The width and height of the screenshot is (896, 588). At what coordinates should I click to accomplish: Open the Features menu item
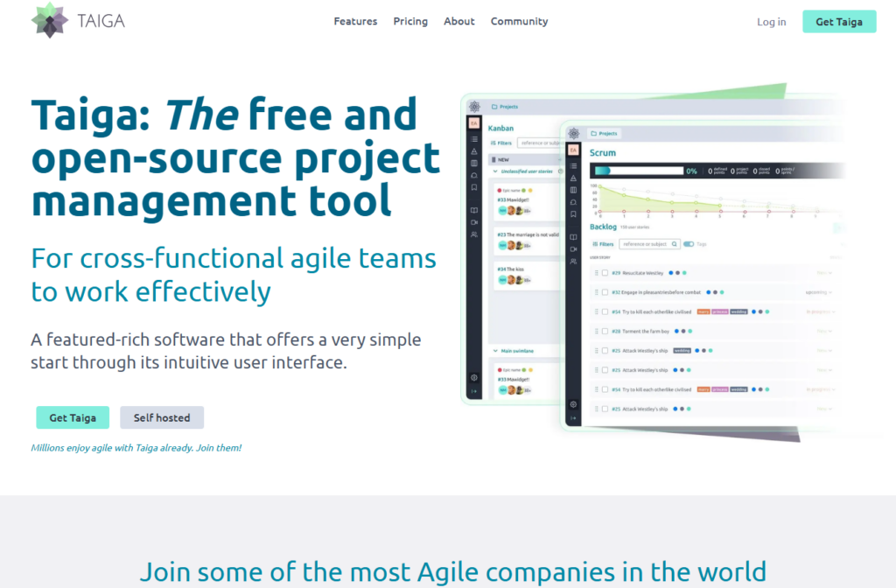(x=355, y=22)
